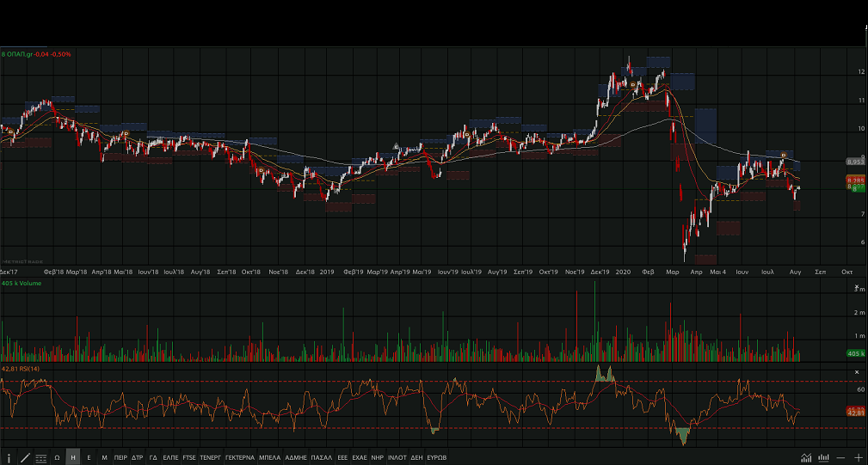Click the info icon in bottom toolbar
This screenshot has width=868, height=465.
click(x=9, y=458)
